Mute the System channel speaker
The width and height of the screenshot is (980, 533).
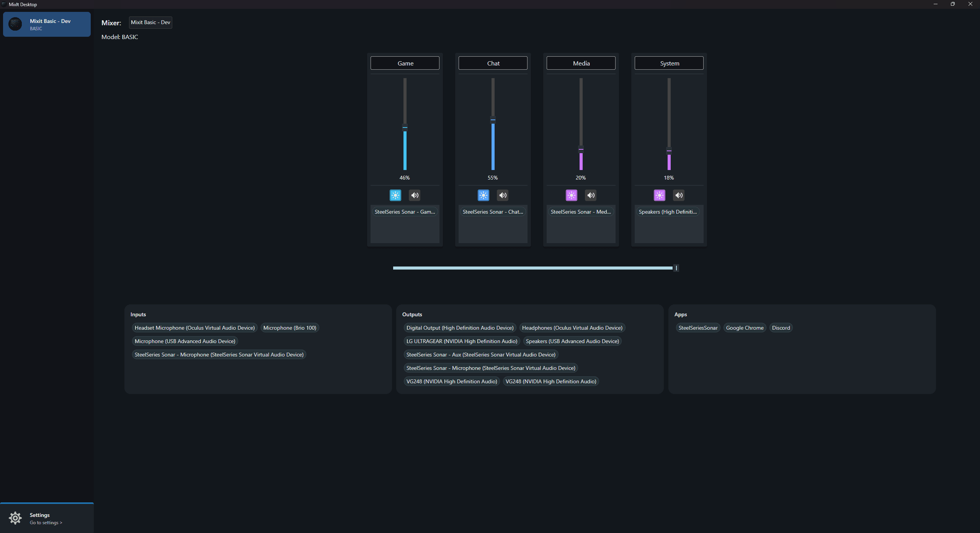(x=679, y=195)
